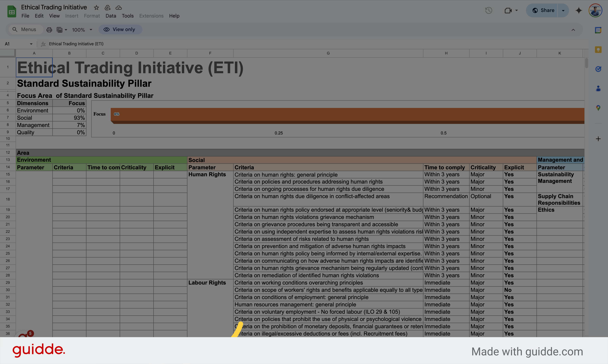Select column K header

559,53
